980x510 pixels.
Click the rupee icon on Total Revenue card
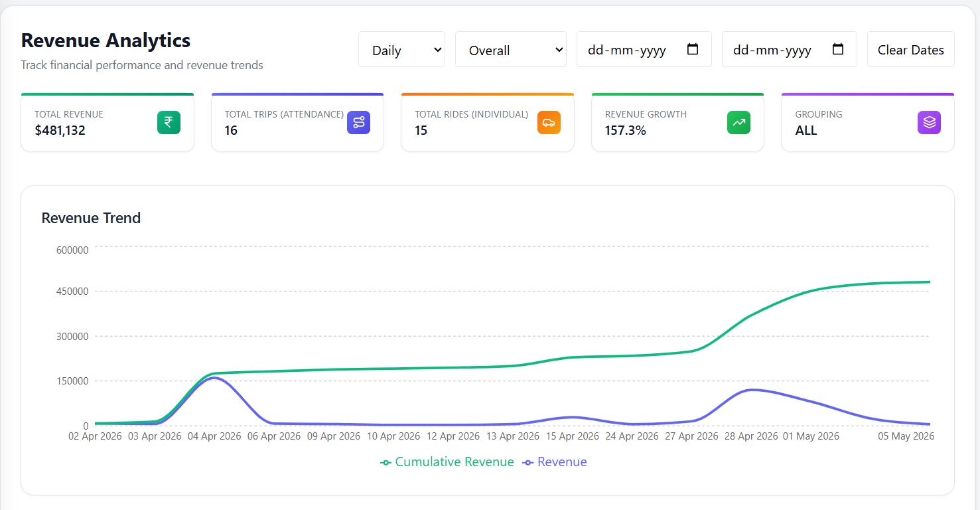click(x=169, y=123)
